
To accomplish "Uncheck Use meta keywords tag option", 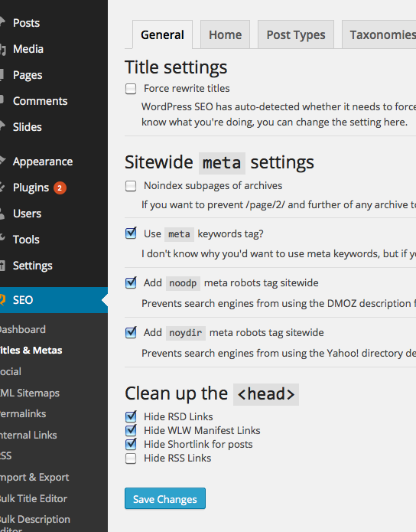I will [x=131, y=233].
